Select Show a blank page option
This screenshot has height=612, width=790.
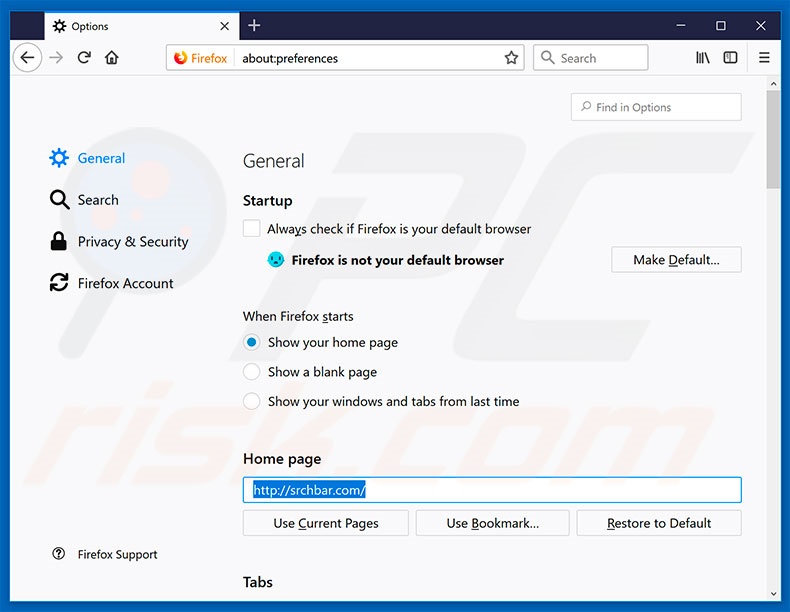coord(251,372)
